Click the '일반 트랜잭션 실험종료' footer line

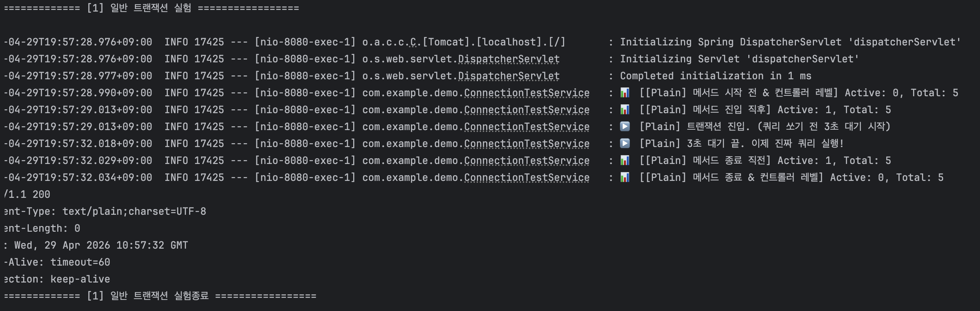tap(159, 296)
